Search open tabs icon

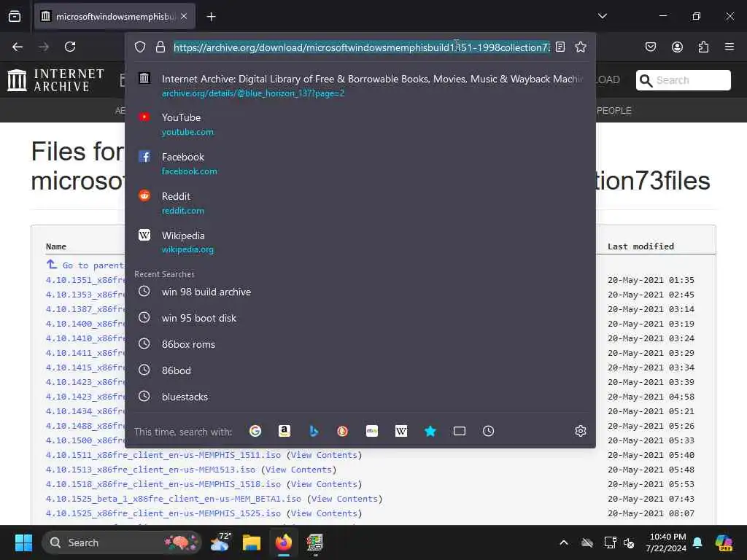pyautogui.click(x=460, y=431)
